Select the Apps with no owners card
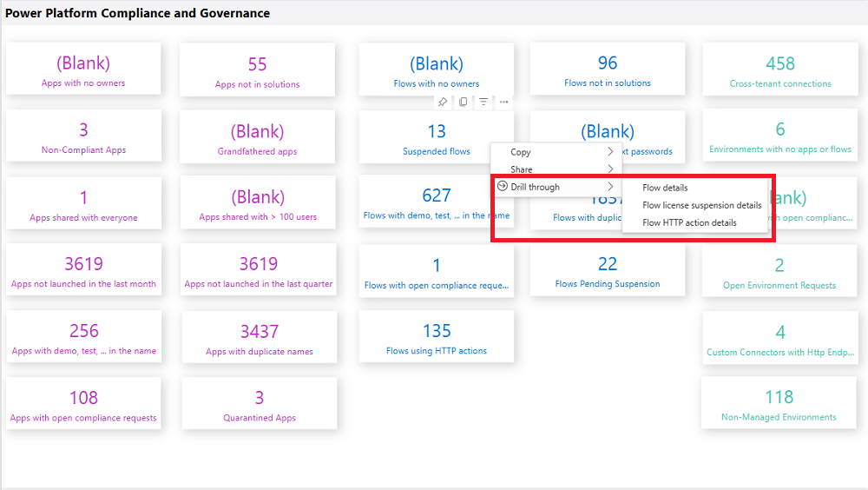The width and height of the screenshot is (868, 490). pos(83,69)
